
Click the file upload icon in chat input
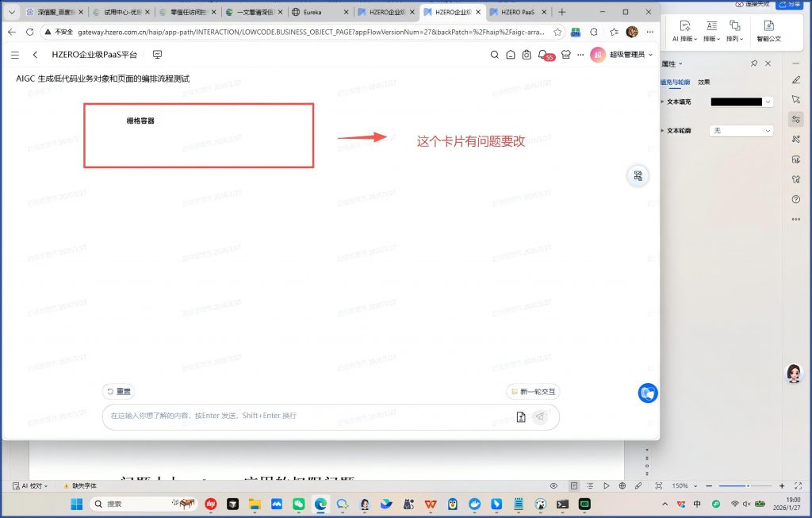click(521, 416)
